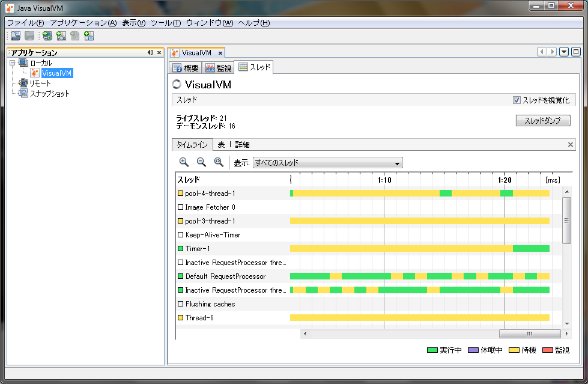Click the scale to fit magnifier
The width and height of the screenshot is (588, 384).
click(219, 162)
